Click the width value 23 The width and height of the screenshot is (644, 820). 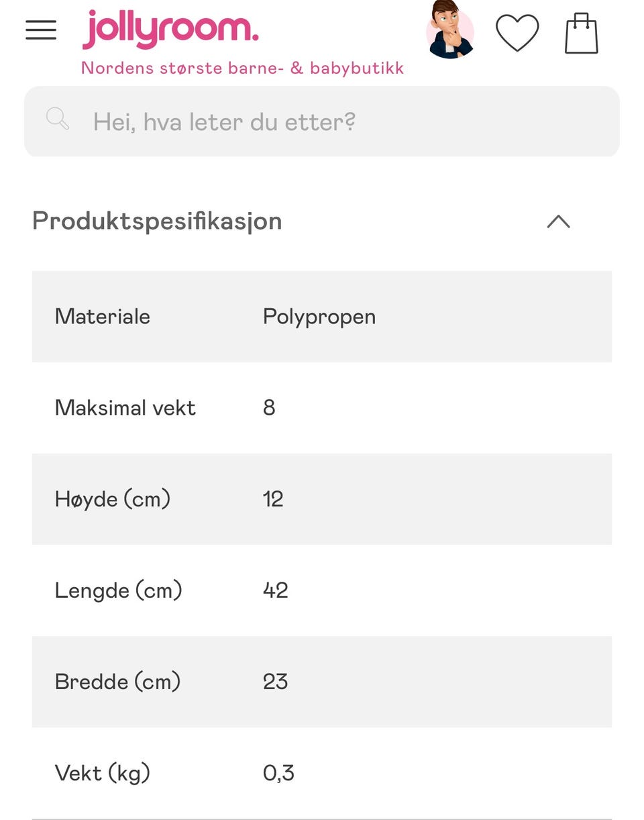[275, 682]
